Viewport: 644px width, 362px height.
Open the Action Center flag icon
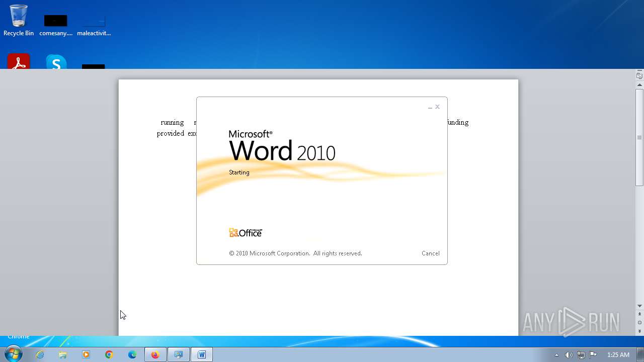pos(593,355)
